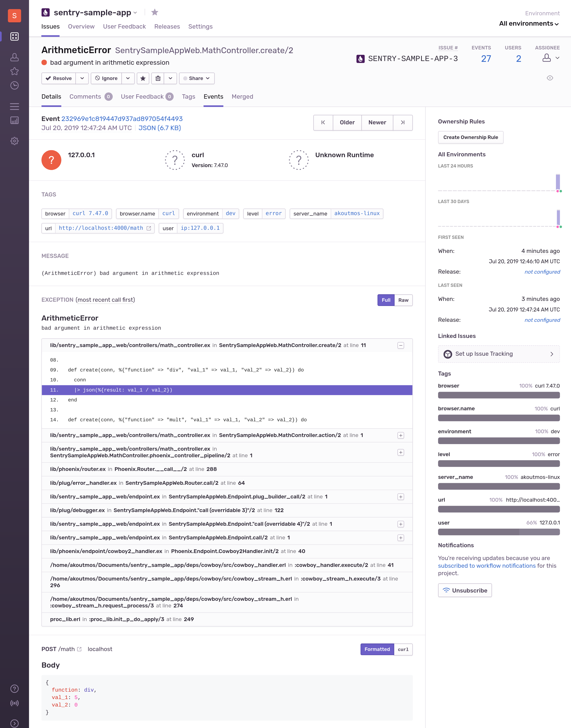
Task: Expand the Endpoint.call/2 frame
Action: [x=400, y=538]
